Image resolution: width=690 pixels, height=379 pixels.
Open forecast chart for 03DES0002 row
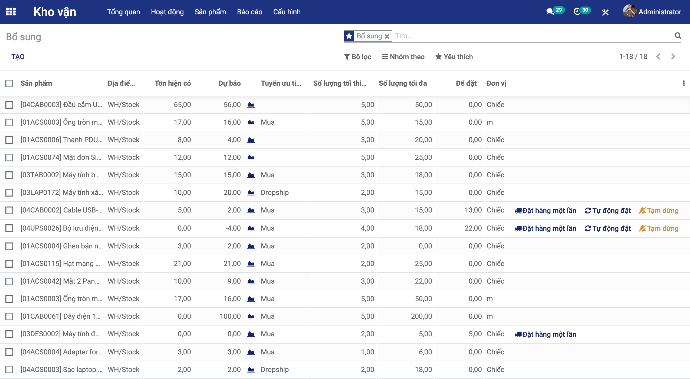point(251,334)
